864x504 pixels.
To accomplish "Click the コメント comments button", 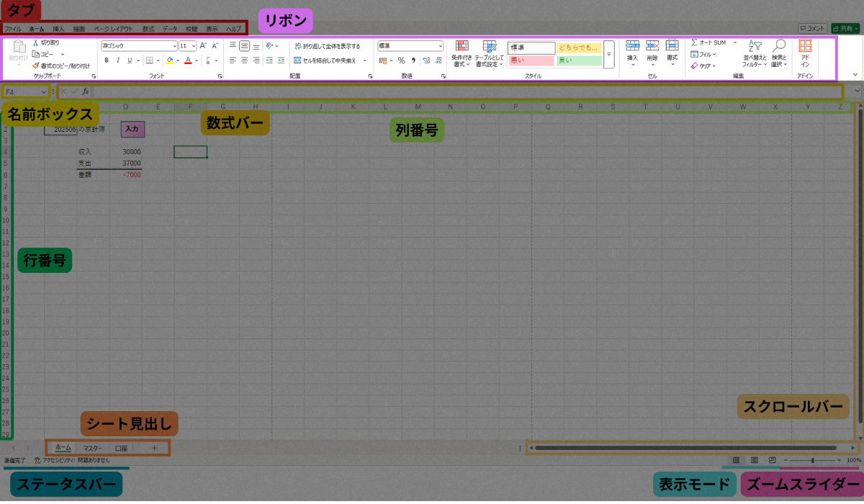I will click(812, 28).
